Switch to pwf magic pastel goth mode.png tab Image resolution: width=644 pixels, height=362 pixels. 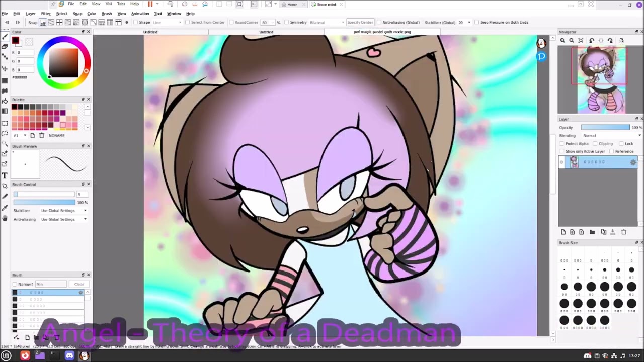(382, 32)
